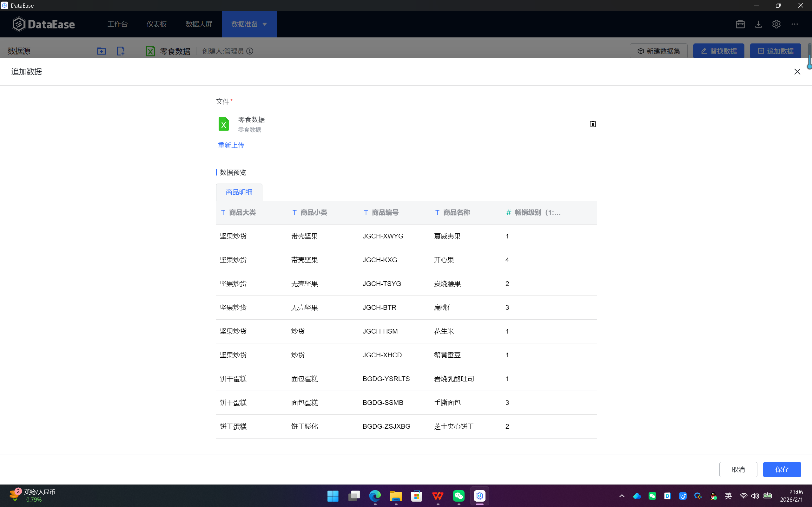Click the new folder icon beside 数据源
This screenshot has height=507, width=812.
pyautogui.click(x=101, y=51)
